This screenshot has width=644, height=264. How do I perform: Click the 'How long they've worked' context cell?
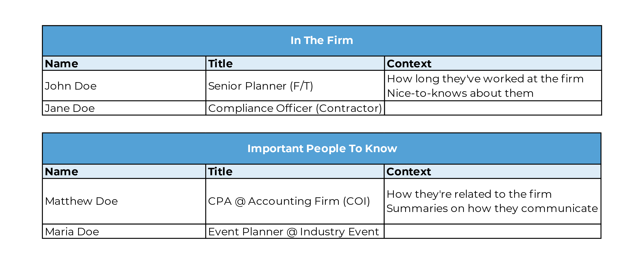click(x=493, y=86)
